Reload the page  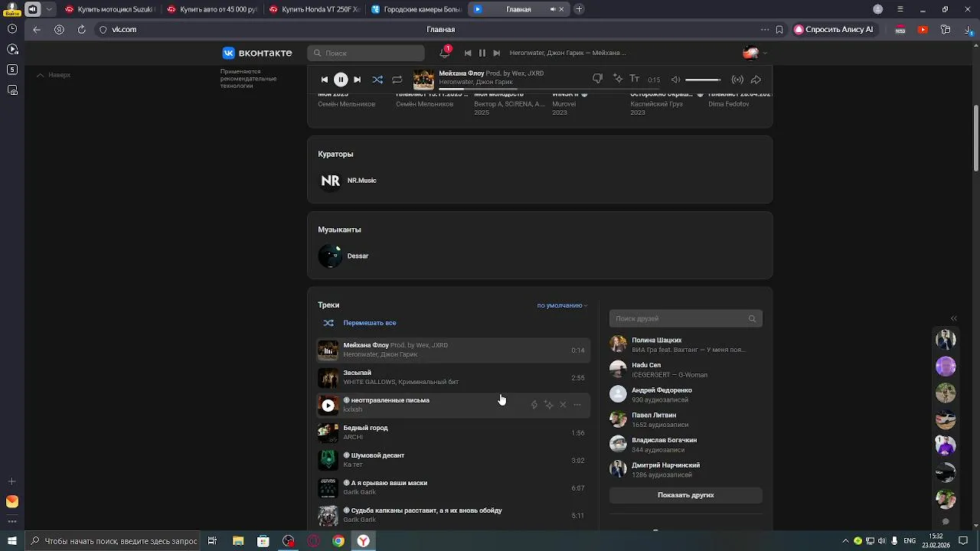tap(81, 29)
